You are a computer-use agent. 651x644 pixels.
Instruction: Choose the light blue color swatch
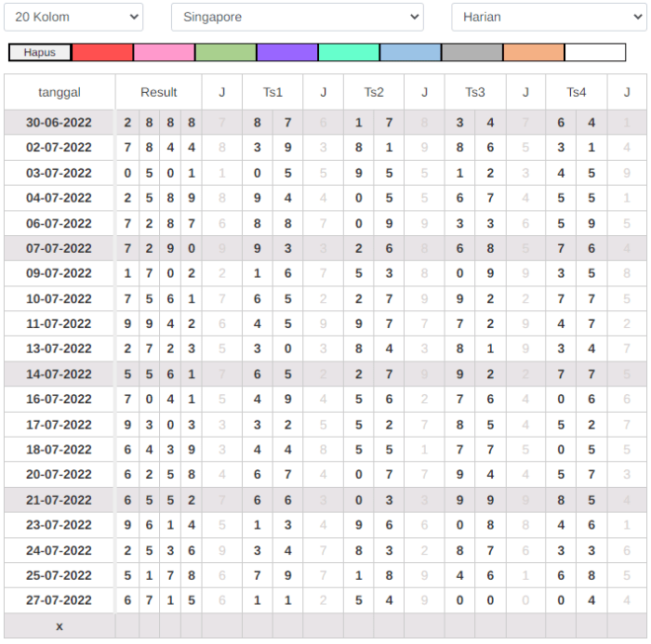click(x=410, y=53)
